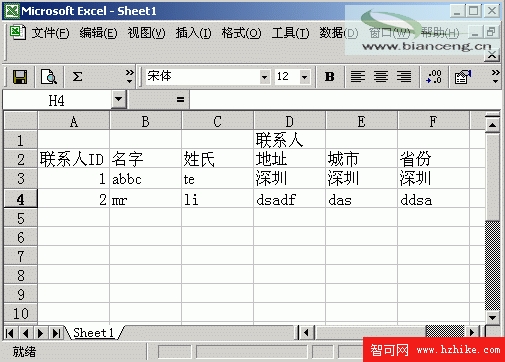Click the cell containing 姓氏
Screen dimensions: 505x362
point(218,159)
